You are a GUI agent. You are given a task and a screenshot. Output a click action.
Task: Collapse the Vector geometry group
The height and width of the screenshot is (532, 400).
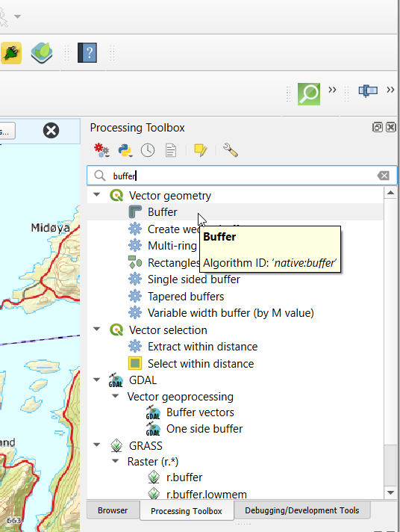pyautogui.click(x=96, y=195)
